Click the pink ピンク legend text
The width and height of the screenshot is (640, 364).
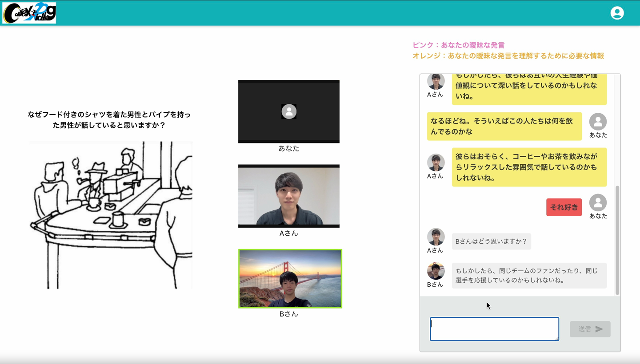tap(458, 45)
